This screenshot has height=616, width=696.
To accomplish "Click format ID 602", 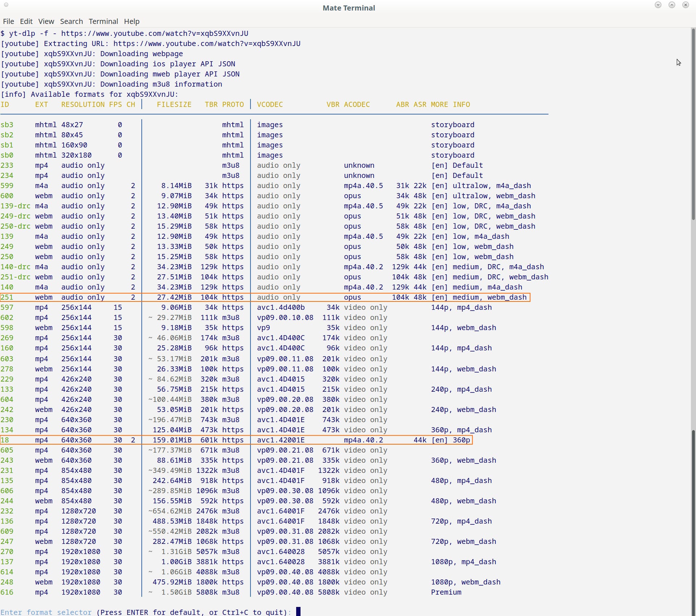I will pyautogui.click(x=7, y=317).
